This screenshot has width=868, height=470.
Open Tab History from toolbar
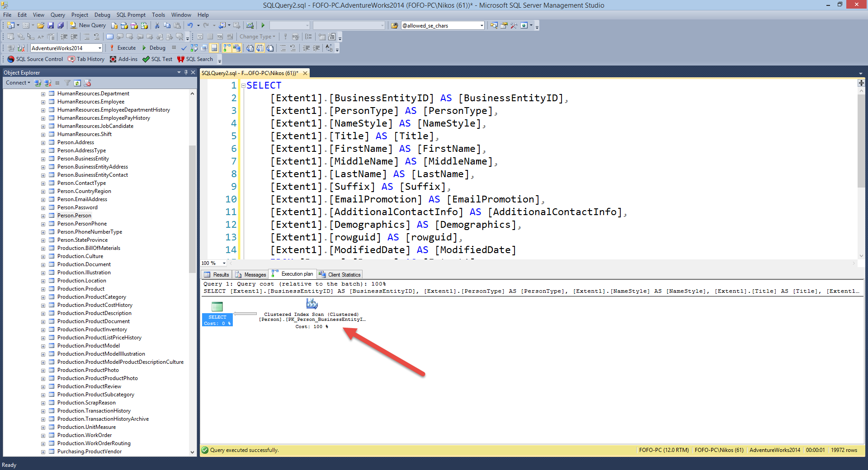click(x=86, y=59)
